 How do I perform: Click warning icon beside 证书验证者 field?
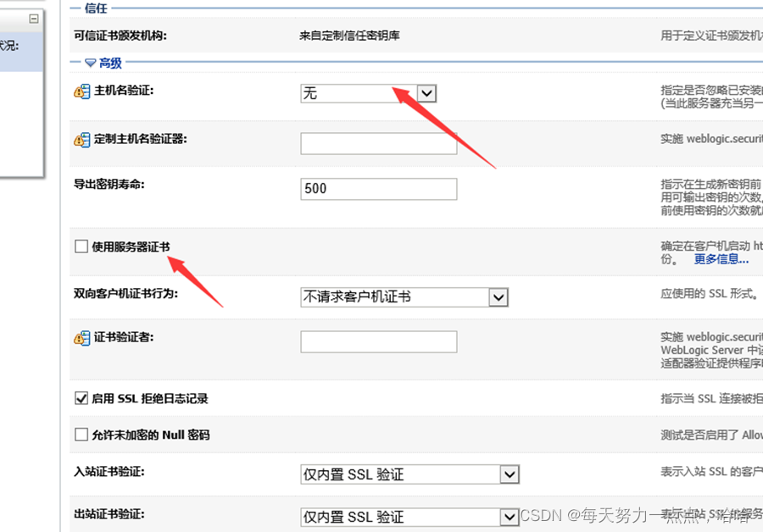[81, 337]
